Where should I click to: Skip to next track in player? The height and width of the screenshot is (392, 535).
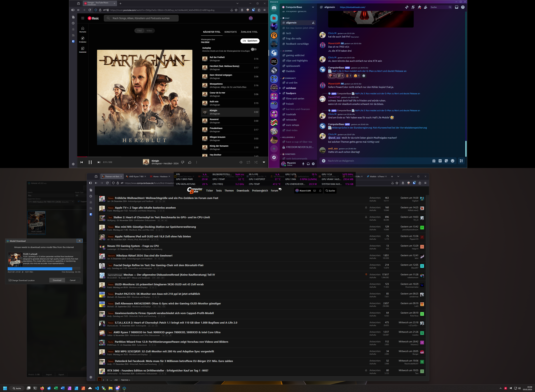pos(99,162)
